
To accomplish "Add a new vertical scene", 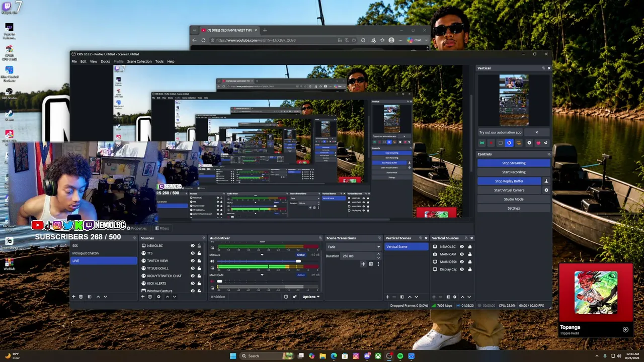I will [x=387, y=297].
